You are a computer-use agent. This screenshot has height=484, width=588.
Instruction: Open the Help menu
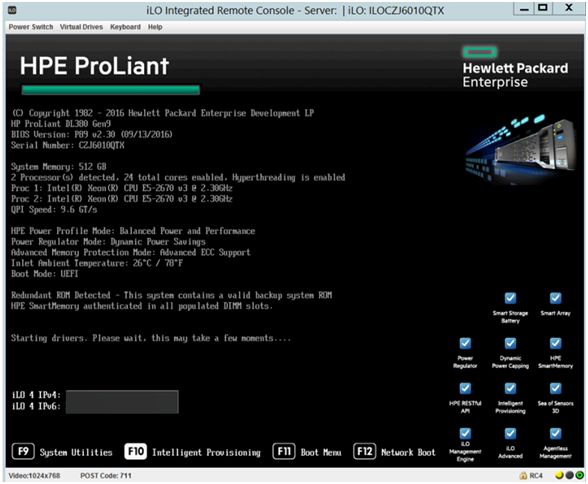pos(155,27)
